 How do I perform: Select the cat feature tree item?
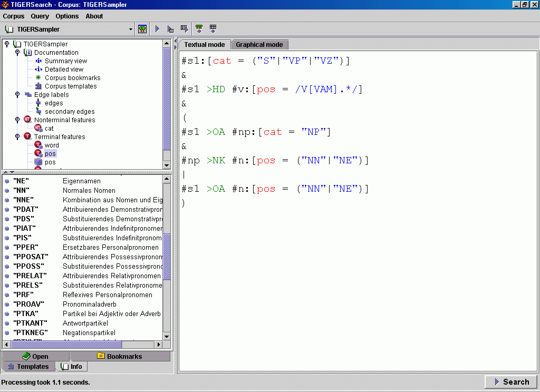point(49,129)
